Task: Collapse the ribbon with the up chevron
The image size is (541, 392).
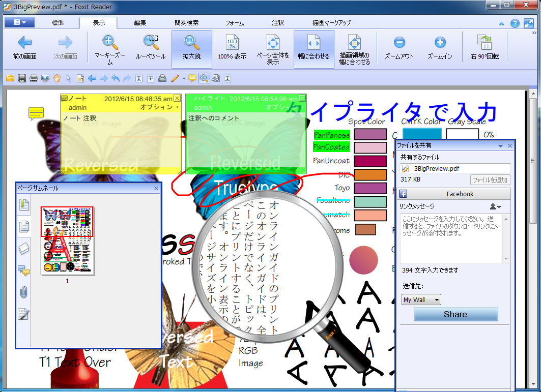Action: click(501, 24)
